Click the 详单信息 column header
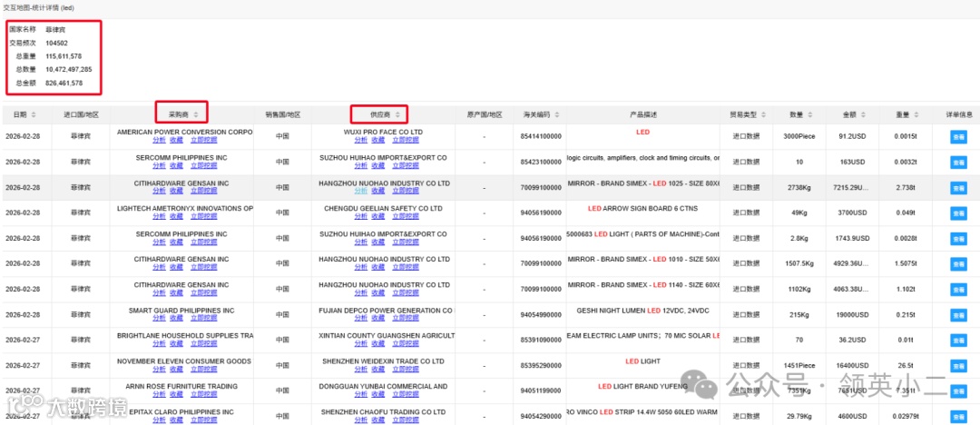Screen dimensions: 980x425 (x=959, y=114)
